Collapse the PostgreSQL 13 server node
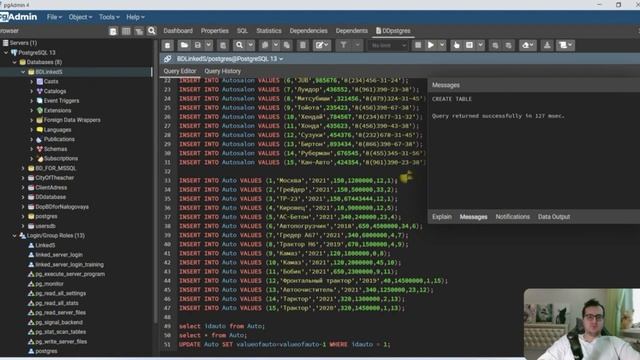Screen dimensions: 640x360 click(x=6, y=53)
